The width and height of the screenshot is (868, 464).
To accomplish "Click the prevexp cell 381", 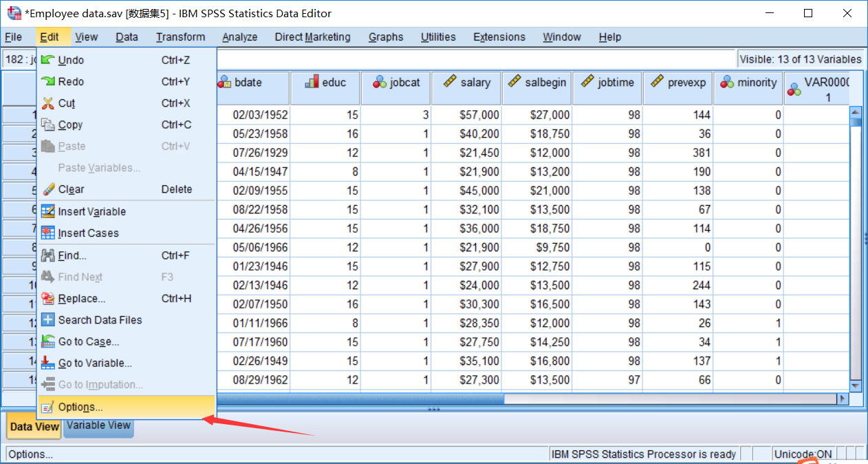I will [677, 153].
